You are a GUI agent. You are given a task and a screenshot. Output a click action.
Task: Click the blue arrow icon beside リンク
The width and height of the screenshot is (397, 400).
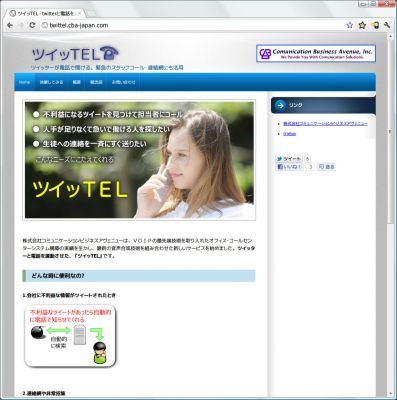tap(280, 105)
